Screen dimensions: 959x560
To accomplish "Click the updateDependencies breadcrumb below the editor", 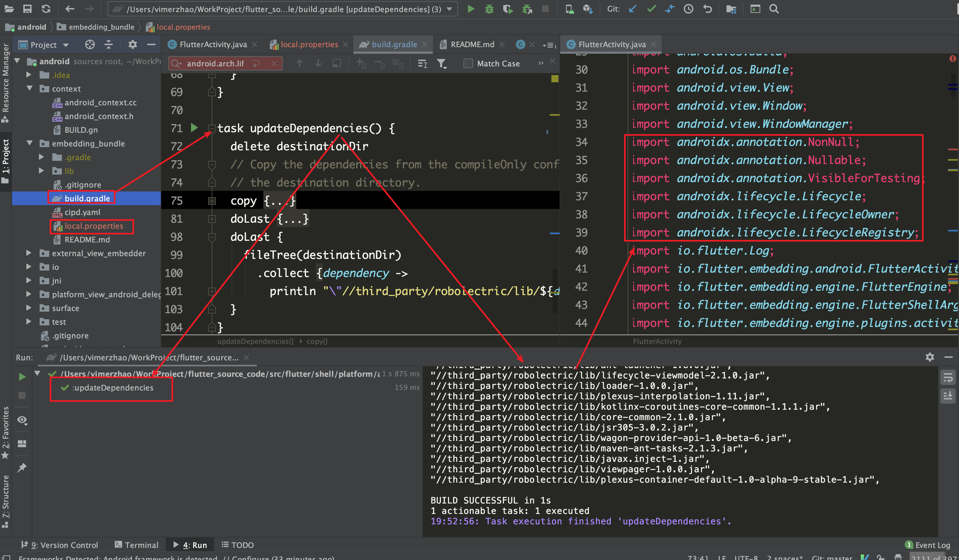I will pos(255,341).
